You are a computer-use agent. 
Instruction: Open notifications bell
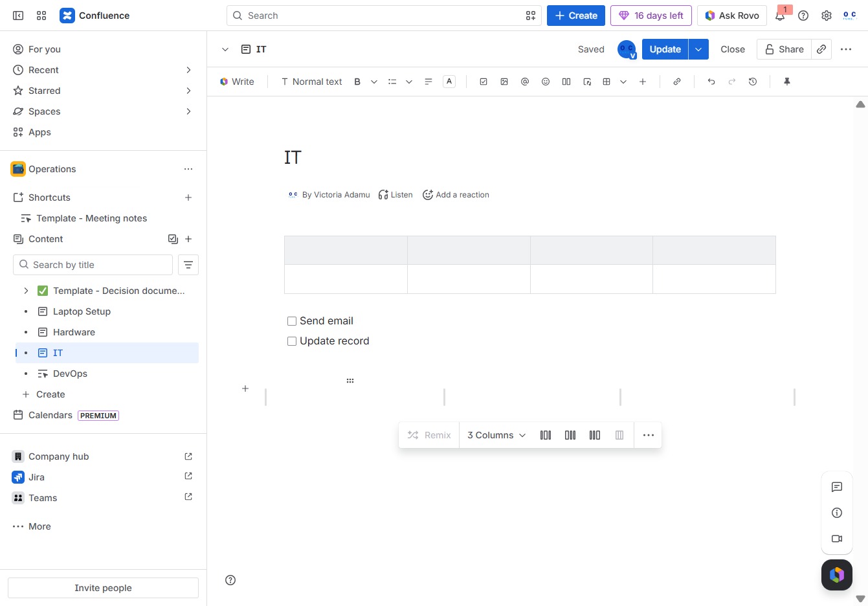tap(780, 16)
